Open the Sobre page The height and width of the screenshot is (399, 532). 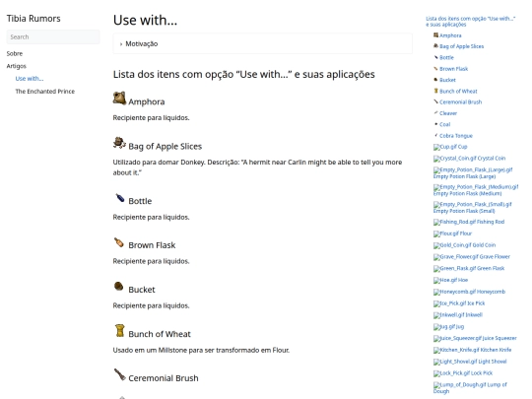pos(15,53)
